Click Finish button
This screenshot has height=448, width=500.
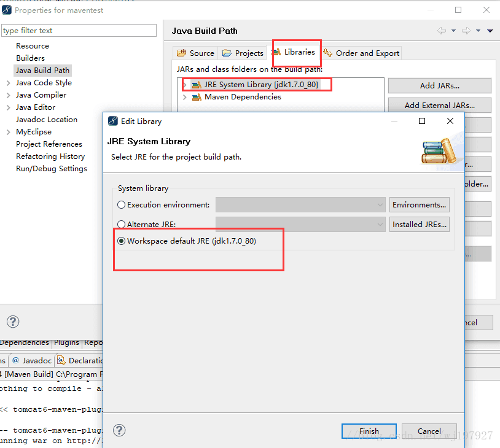[x=369, y=431]
